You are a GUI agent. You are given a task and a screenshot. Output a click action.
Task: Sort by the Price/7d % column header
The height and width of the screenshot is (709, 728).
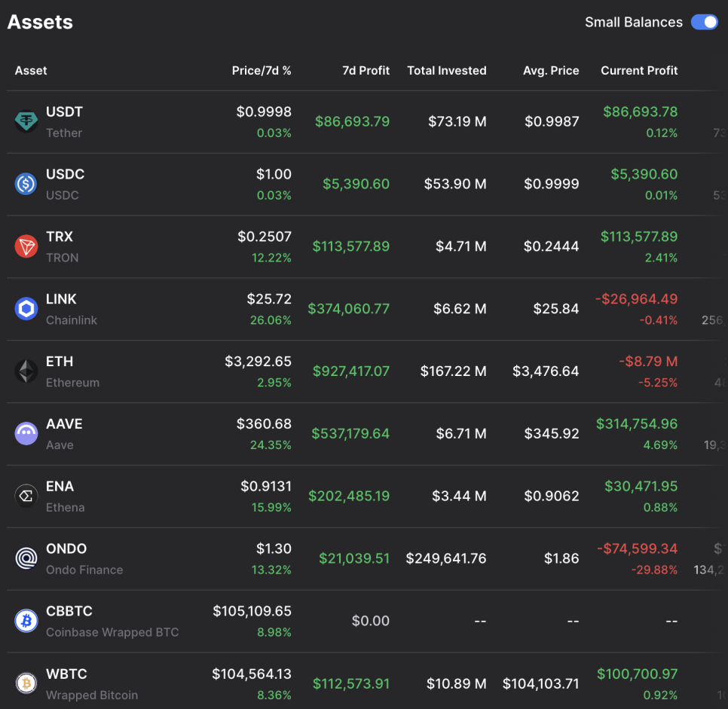pyautogui.click(x=262, y=71)
